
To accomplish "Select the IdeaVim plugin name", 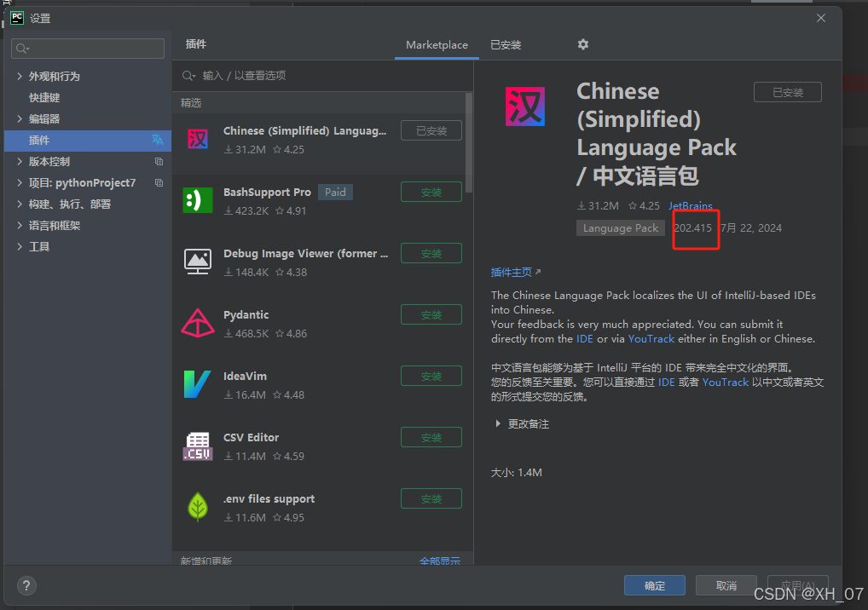I will (x=245, y=376).
